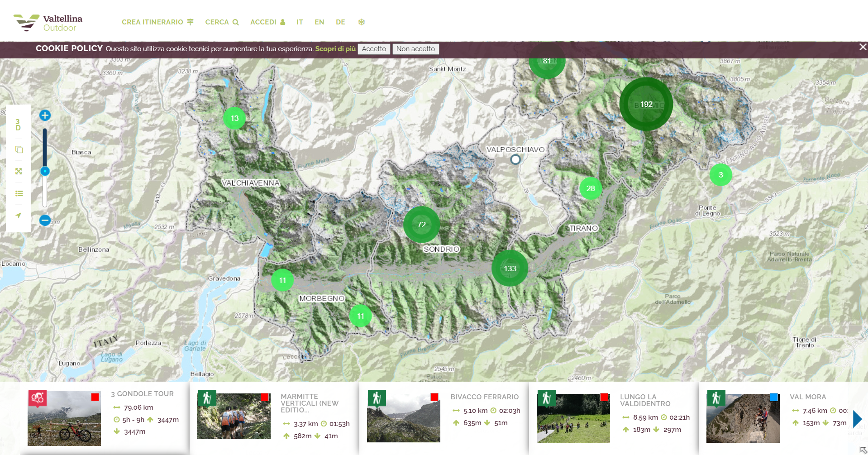Open the 3 Gondole Tour thumbnail
Image resolution: width=868 pixels, height=455 pixels.
point(64,418)
